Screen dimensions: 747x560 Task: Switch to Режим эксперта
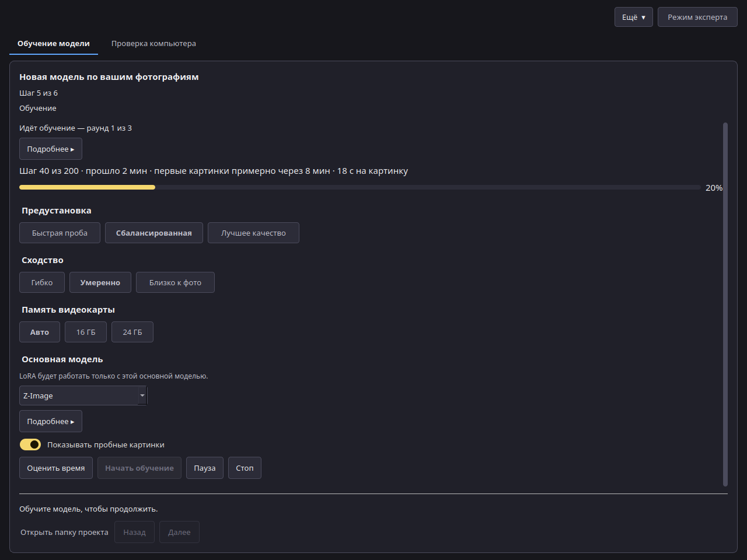(x=697, y=17)
